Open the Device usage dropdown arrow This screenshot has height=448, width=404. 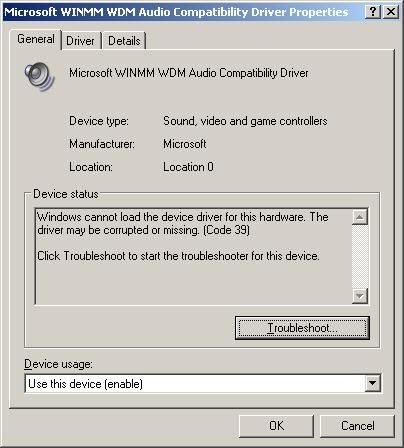coord(372,383)
